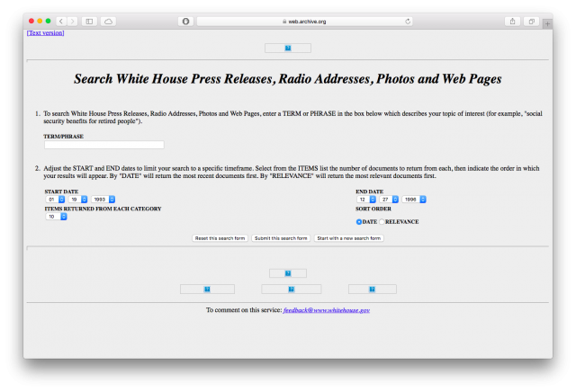Click Reset this search form button

pos(220,238)
